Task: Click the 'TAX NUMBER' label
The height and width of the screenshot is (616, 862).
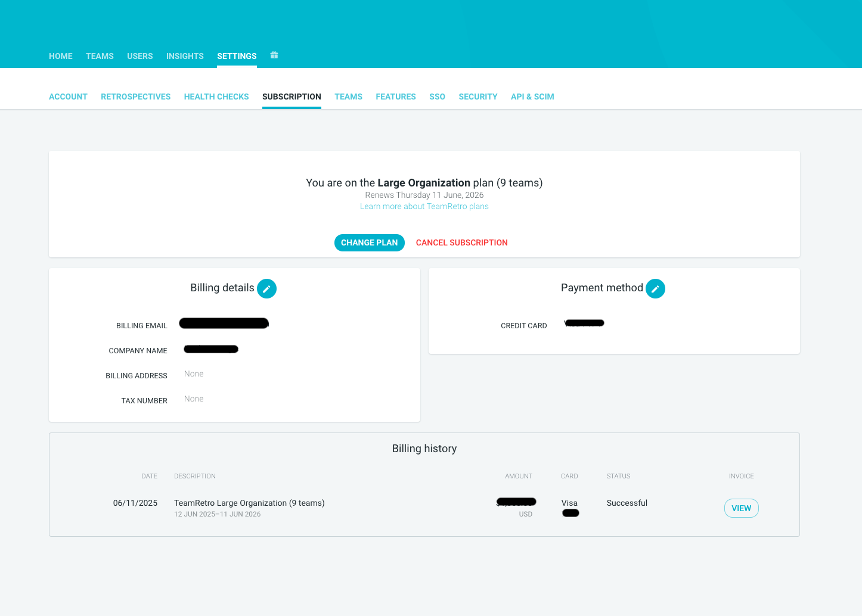Action: pyautogui.click(x=144, y=401)
